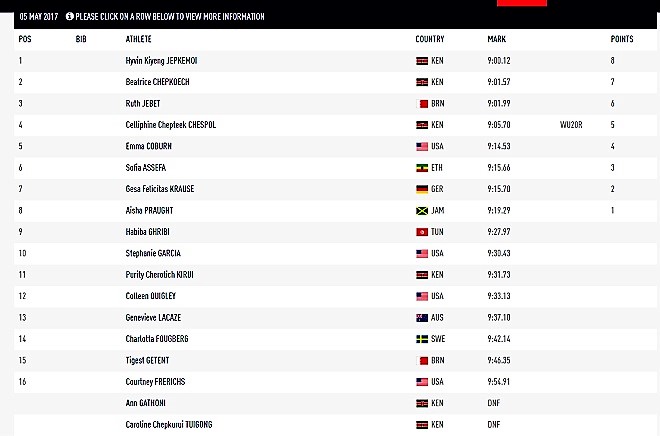This screenshot has height=436, width=660.
Task: Click the info icon beside the click-a-row notice
Action: [70, 16]
